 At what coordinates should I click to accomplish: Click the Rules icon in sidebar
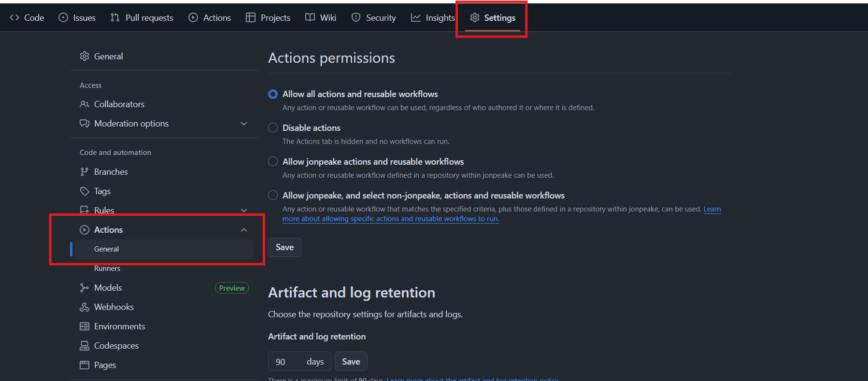tap(85, 210)
